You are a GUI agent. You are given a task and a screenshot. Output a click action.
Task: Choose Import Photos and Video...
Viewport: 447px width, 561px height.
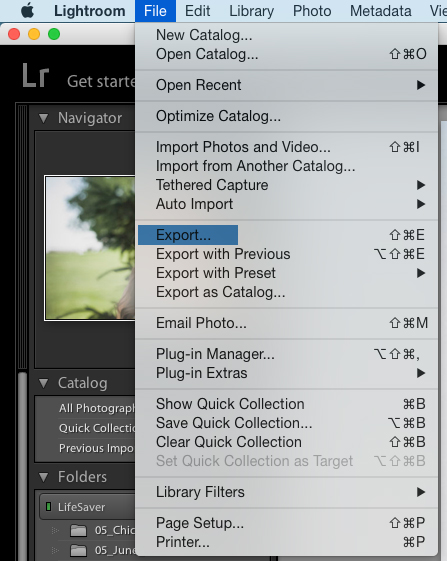click(x=286, y=147)
